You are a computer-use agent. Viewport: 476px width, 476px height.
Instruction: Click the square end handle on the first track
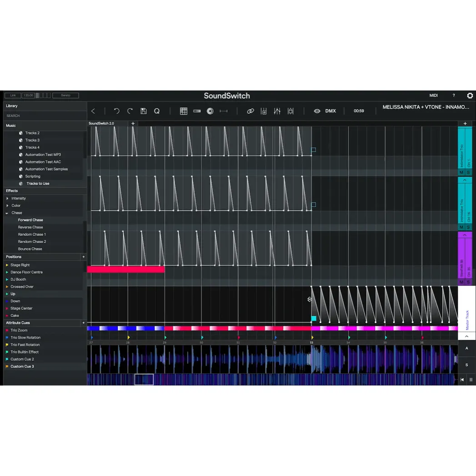point(314,150)
